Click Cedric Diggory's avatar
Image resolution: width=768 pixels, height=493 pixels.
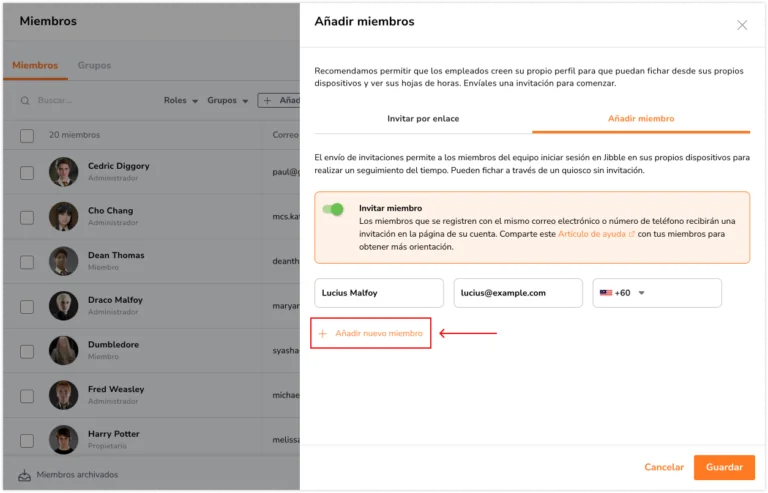click(x=64, y=172)
